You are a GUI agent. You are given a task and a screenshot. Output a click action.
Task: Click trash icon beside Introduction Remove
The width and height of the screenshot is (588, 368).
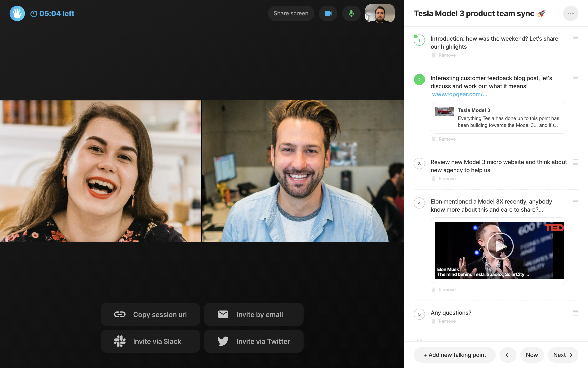(434, 55)
